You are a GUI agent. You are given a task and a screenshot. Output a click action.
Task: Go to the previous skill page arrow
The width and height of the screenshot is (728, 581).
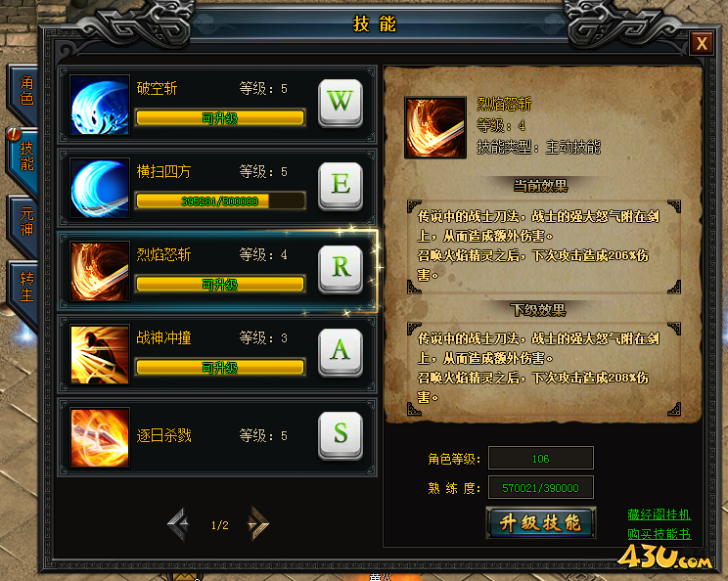point(179,524)
